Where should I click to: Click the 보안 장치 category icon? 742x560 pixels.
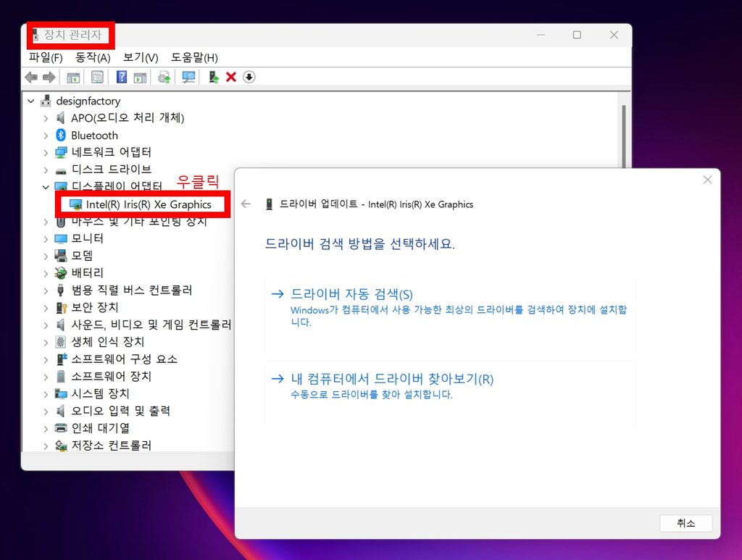pyautogui.click(x=61, y=307)
